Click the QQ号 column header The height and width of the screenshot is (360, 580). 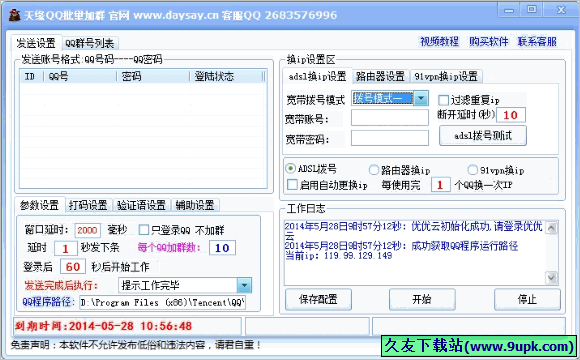pyautogui.click(x=80, y=76)
